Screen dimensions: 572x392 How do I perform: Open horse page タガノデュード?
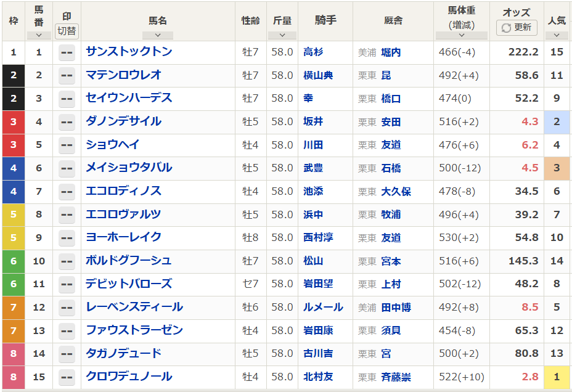pos(123,353)
